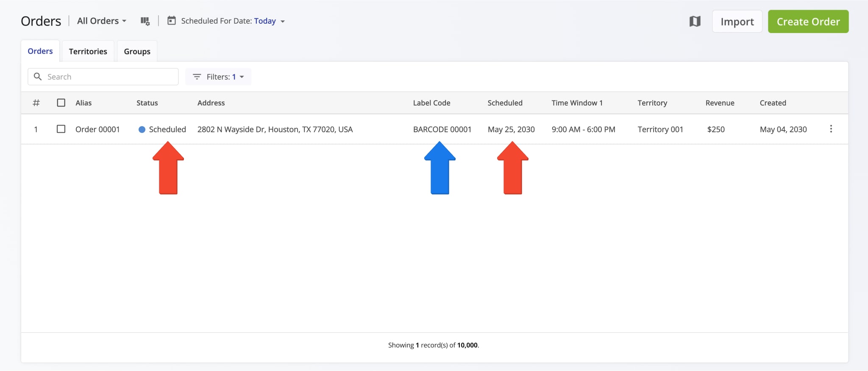Sort by the Address column header

(x=211, y=103)
